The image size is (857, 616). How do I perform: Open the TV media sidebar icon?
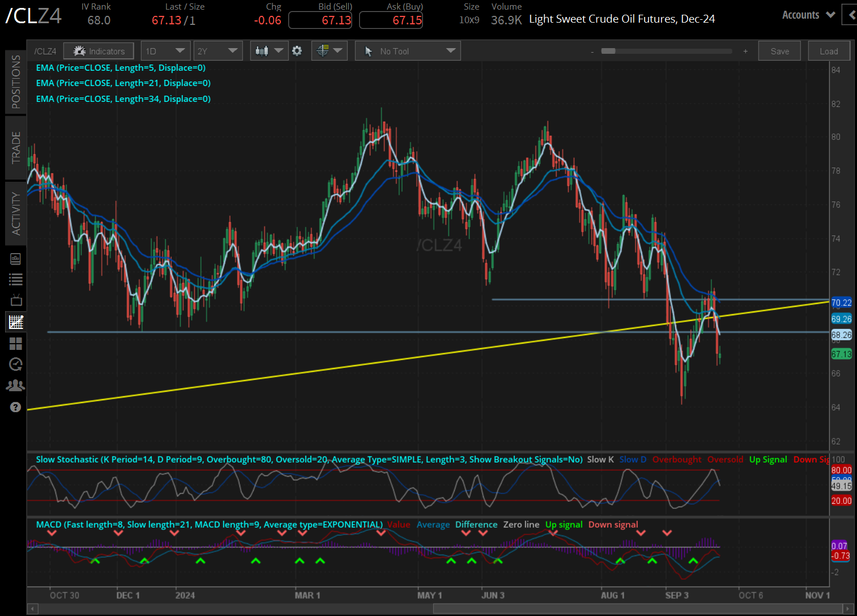15,300
